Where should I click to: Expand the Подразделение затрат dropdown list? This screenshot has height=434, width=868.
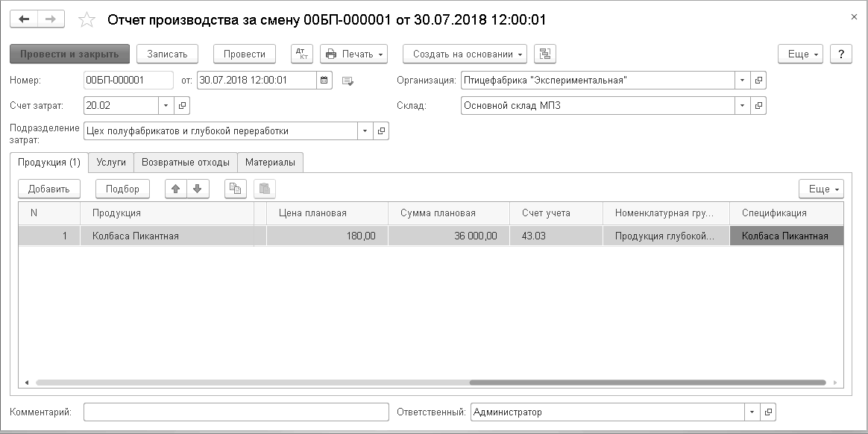(365, 131)
